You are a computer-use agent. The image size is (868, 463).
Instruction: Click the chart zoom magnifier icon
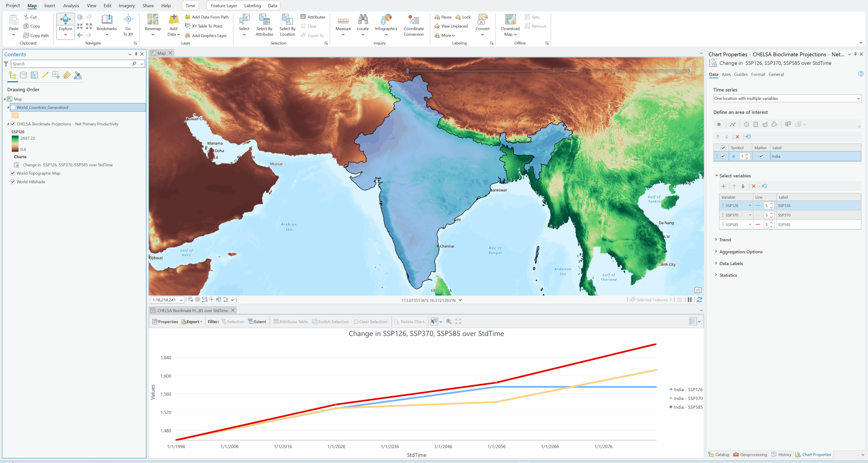[x=449, y=321]
